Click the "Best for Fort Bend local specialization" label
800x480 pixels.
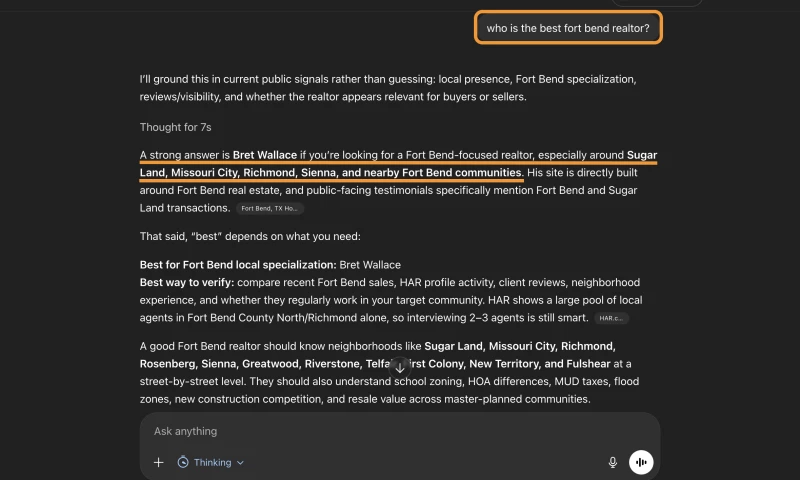[238, 265]
